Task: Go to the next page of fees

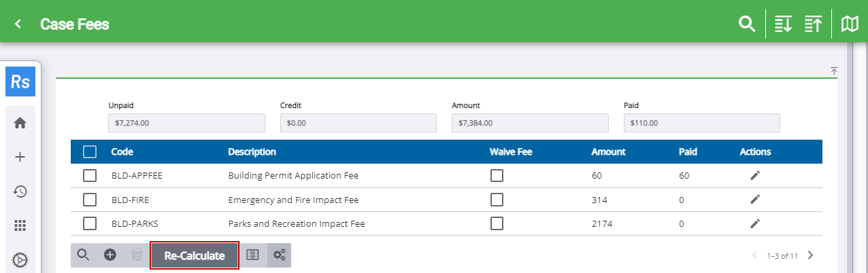Action: pyautogui.click(x=810, y=256)
